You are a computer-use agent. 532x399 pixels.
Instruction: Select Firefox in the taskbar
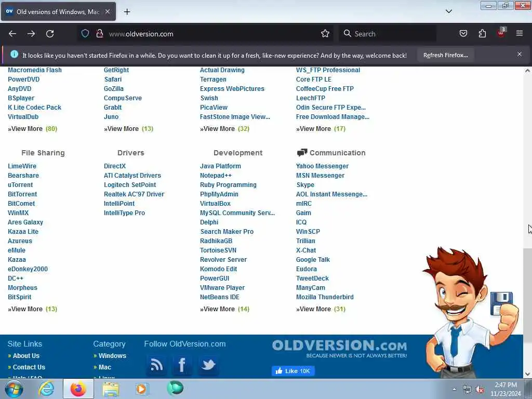[78, 389]
